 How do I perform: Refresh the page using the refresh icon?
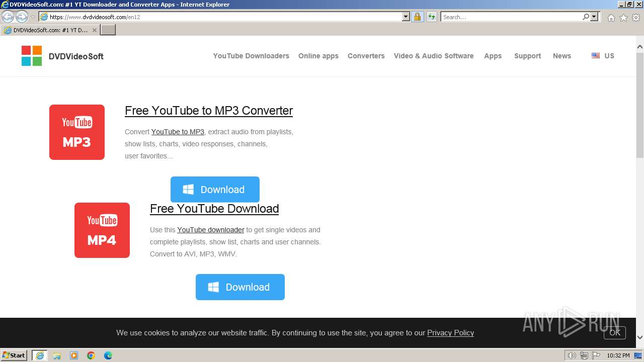(x=431, y=17)
